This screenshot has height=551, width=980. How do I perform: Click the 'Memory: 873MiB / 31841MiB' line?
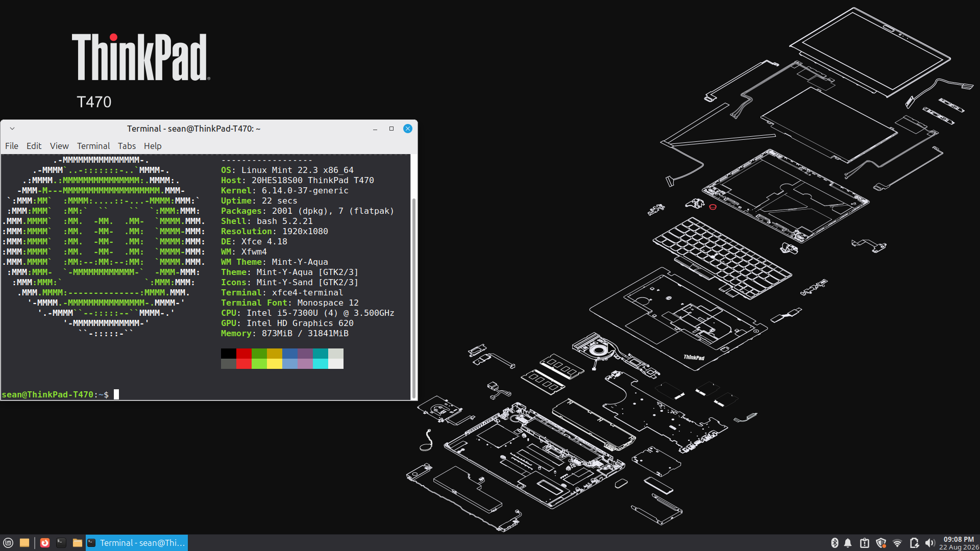coord(285,334)
